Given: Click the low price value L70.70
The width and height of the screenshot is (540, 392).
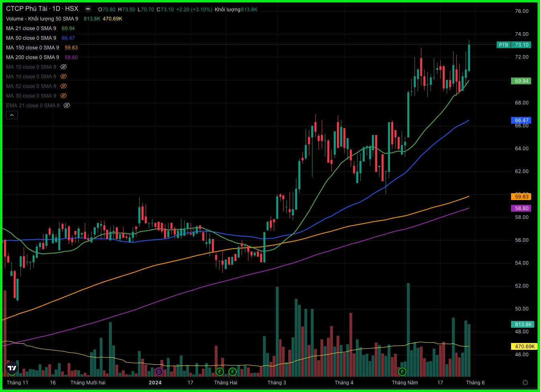Looking at the screenshot, I should pyautogui.click(x=146, y=9).
